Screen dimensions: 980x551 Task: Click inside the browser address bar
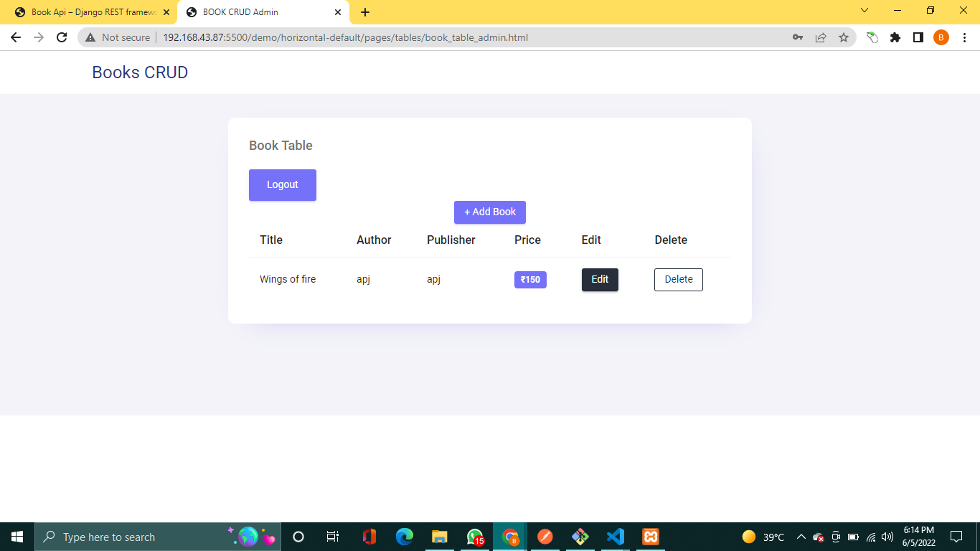click(x=344, y=37)
